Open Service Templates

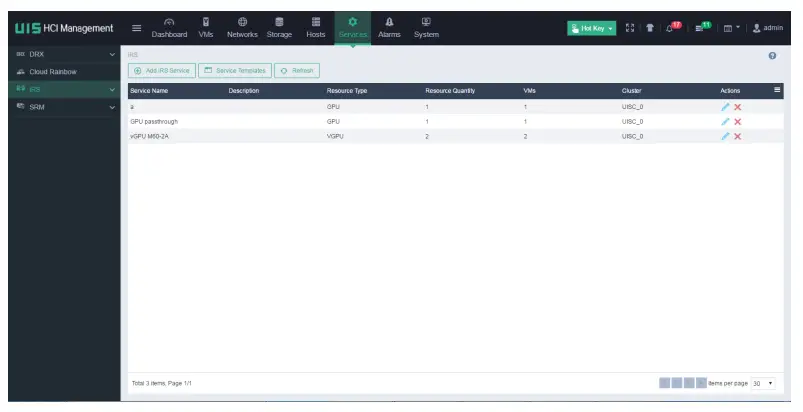(x=235, y=71)
